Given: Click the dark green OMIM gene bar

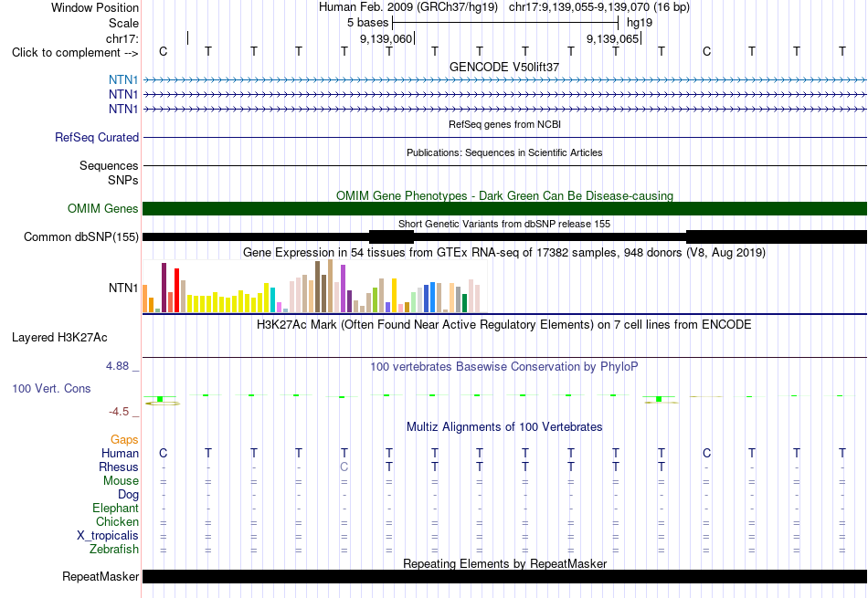Looking at the screenshot, I should pyautogui.click(x=504, y=208).
